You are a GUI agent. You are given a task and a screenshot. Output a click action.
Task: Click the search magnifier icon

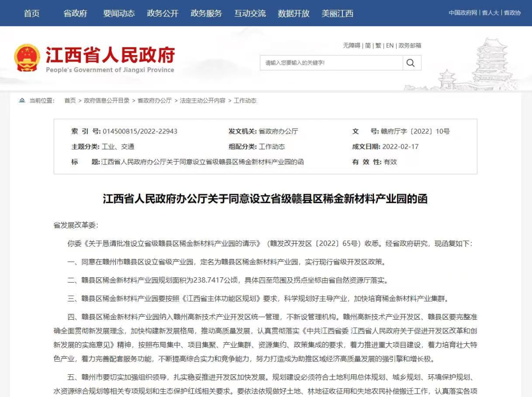coord(410,63)
